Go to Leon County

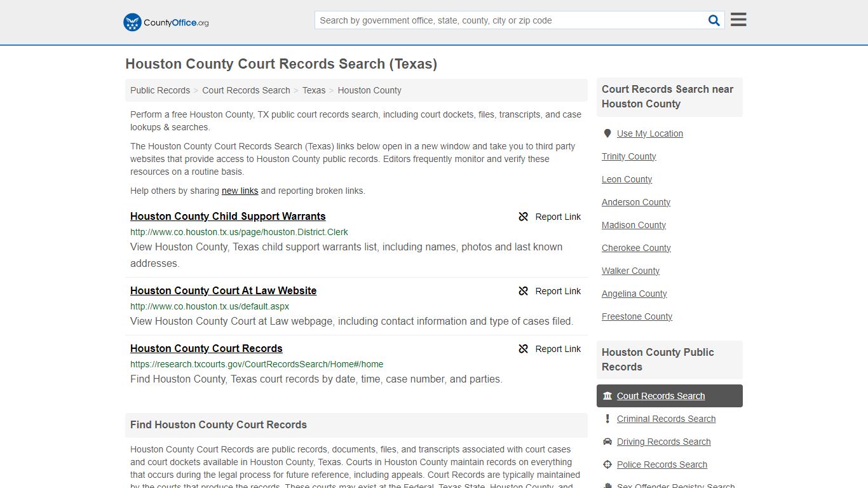coord(627,179)
